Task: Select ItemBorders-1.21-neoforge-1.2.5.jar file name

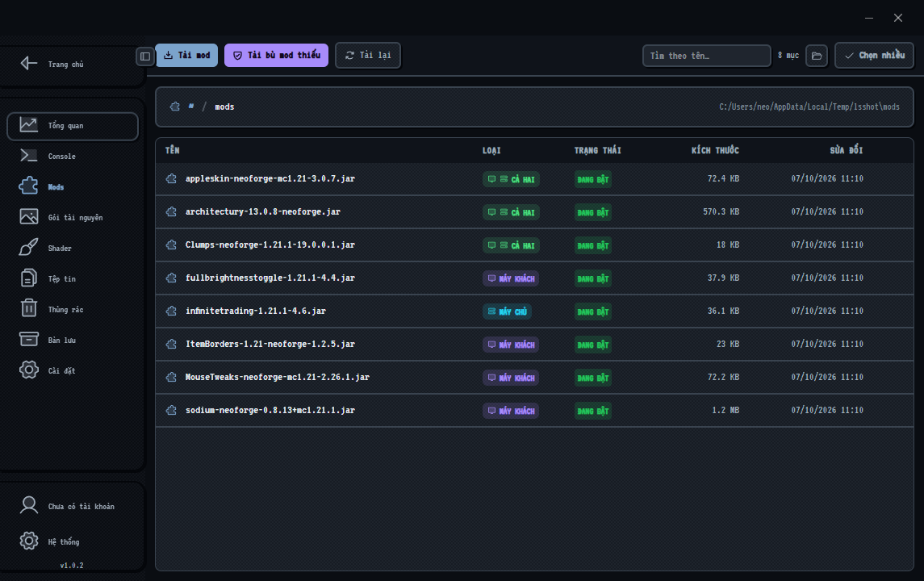Action: click(x=270, y=344)
